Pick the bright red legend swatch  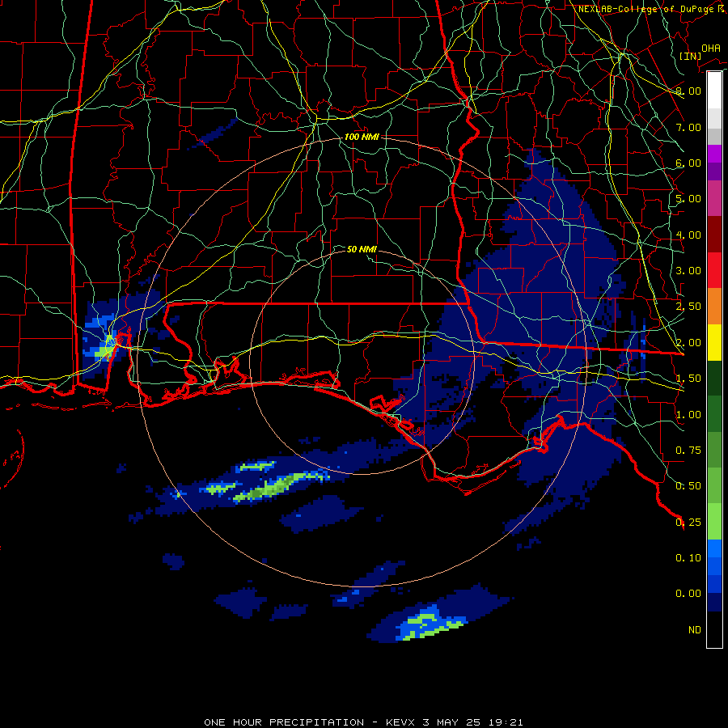(714, 270)
